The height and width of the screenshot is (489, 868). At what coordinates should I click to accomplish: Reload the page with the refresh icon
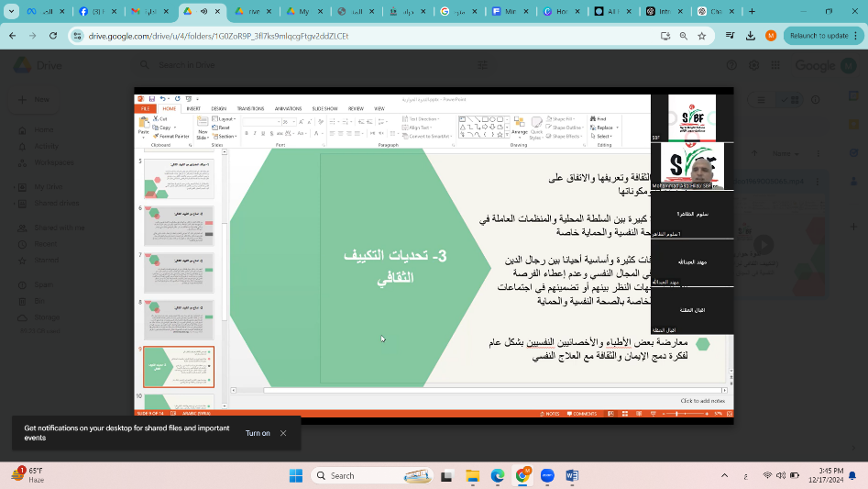click(53, 36)
